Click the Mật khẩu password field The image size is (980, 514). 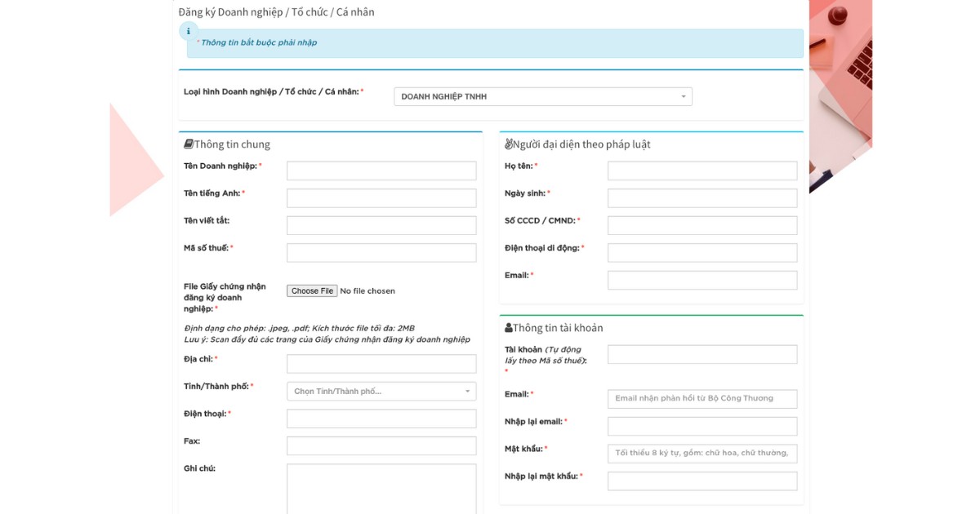[x=702, y=454]
